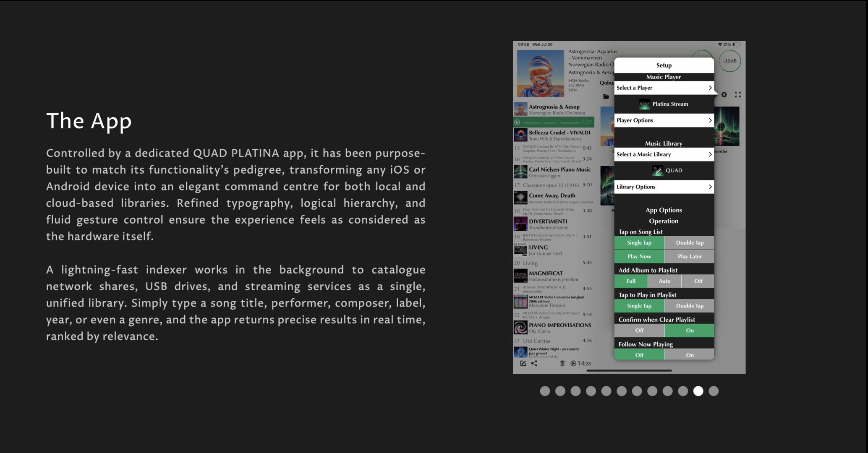Open Select a Music Library entry
Image resolution: width=868 pixels, height=453 pixels.
click(664, 154)
